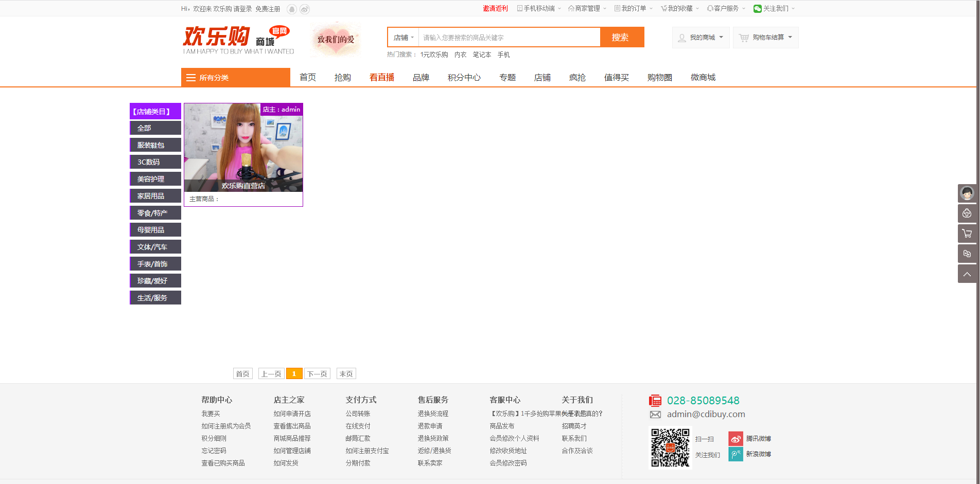Screen dimensions: 980x484
Task: Click the red Weibo icon for 腾讯微博
Action: (x=736, y=439)
